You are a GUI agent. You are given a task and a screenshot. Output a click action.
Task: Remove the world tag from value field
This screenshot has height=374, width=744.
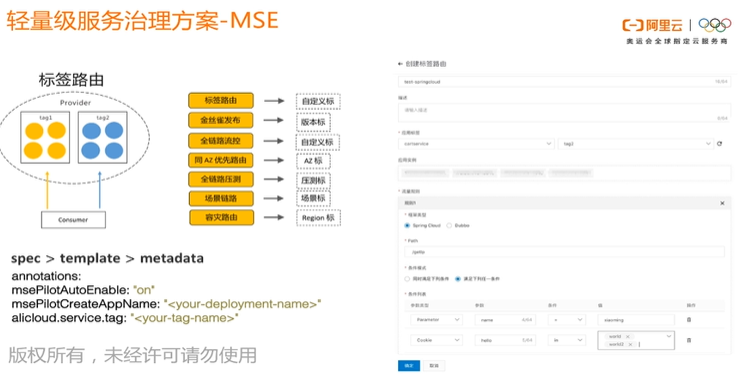pyautogui.click(x=628, y=337)
